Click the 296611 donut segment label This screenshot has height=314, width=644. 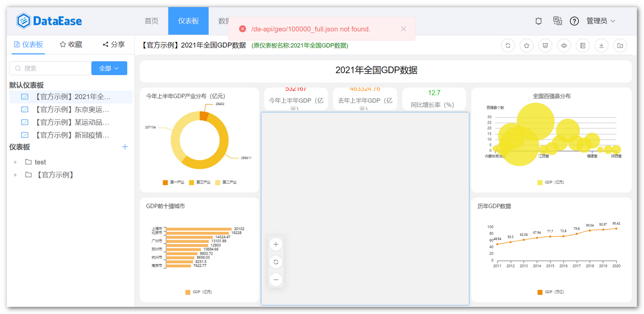(246, 158)
